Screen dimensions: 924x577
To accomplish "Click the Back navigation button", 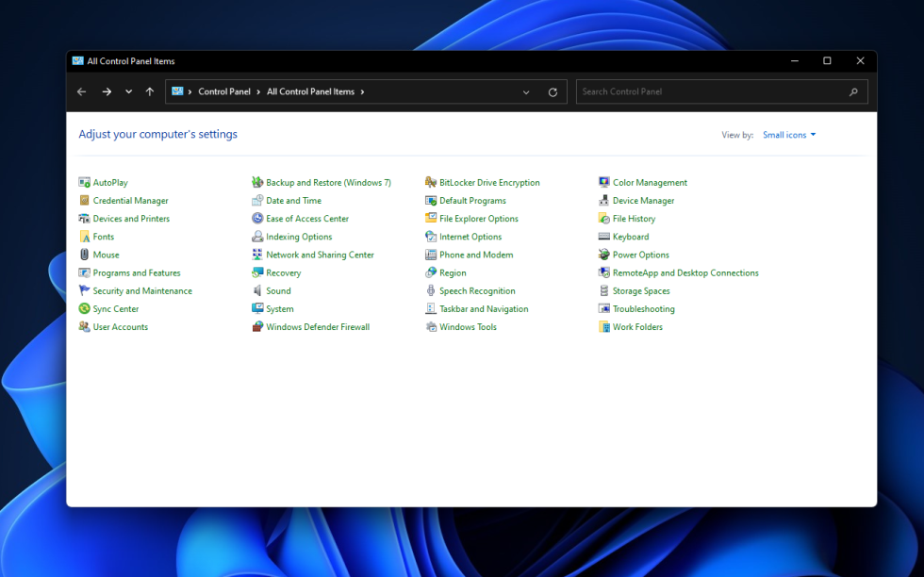I will point(81,91).
